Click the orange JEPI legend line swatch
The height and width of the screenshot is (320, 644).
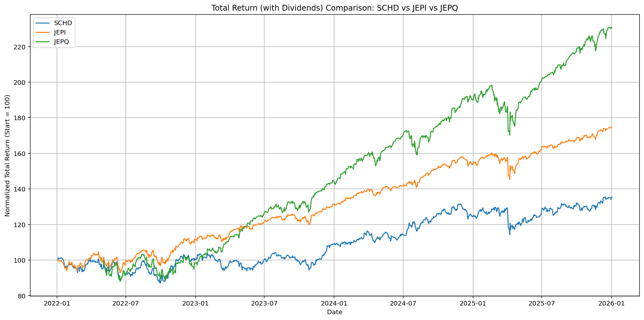click(42, 33)
